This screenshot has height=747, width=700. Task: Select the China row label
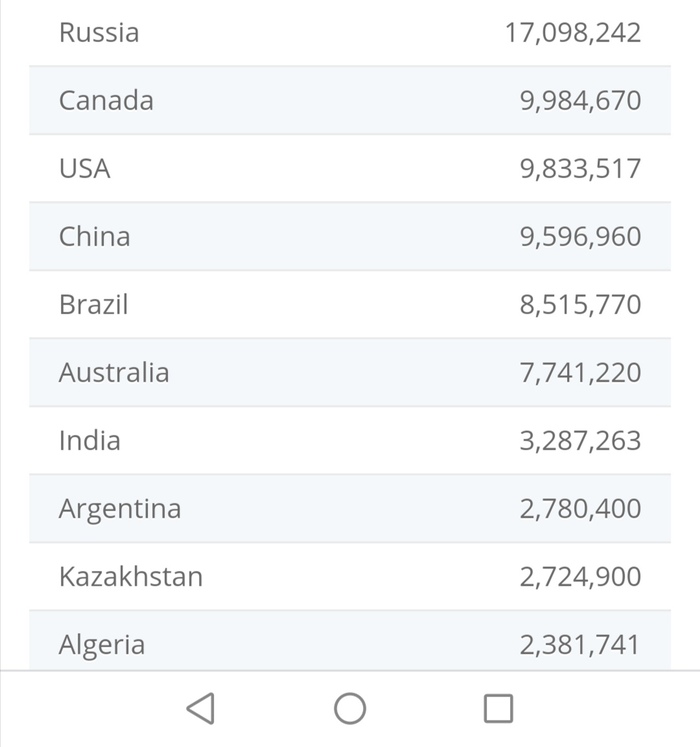(x=95, y=237)
